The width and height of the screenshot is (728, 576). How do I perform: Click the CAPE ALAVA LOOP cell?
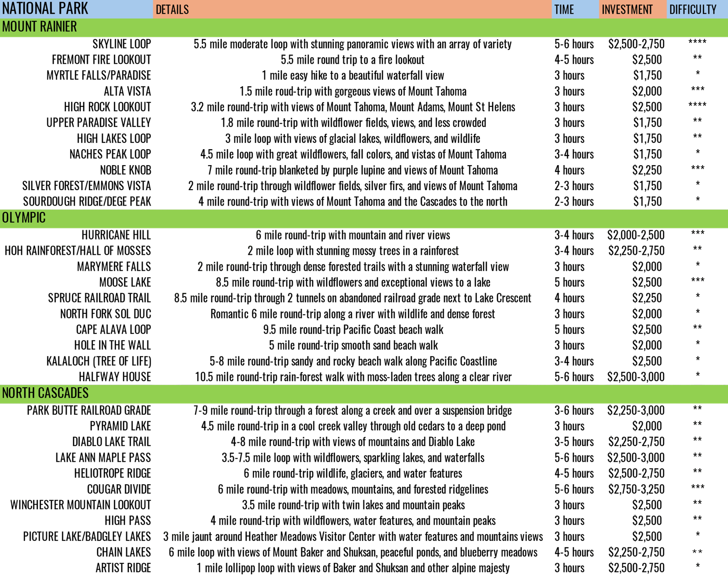[113, 329]
